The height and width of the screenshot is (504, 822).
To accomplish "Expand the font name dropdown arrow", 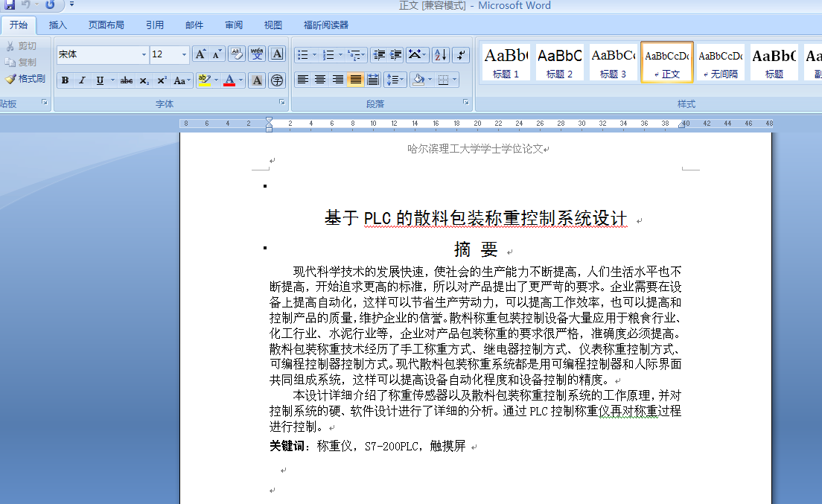I will (144, 54).
